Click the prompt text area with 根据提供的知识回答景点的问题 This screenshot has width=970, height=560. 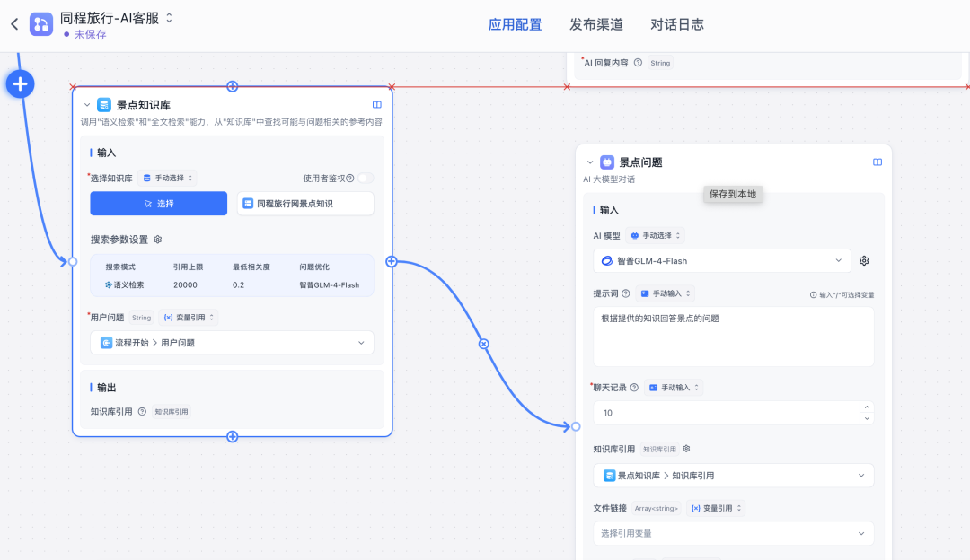[x=733, y=337]
